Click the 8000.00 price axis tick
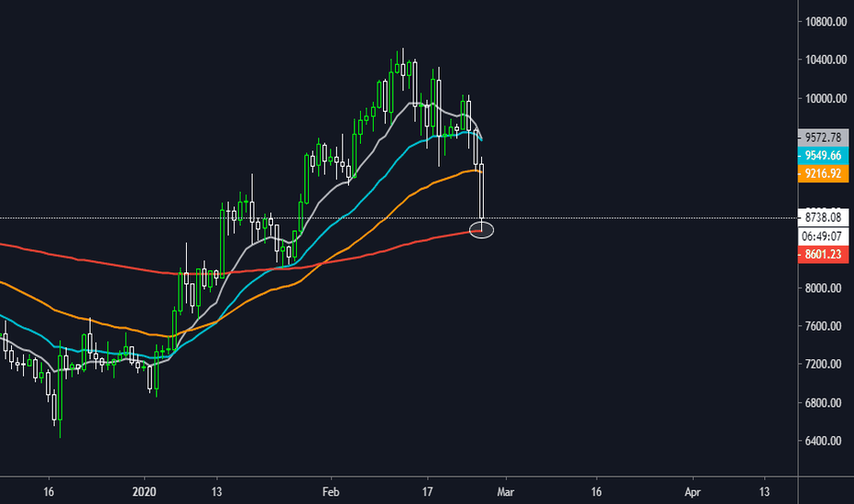This screenshot has height=504, width=854. (823, 289)
